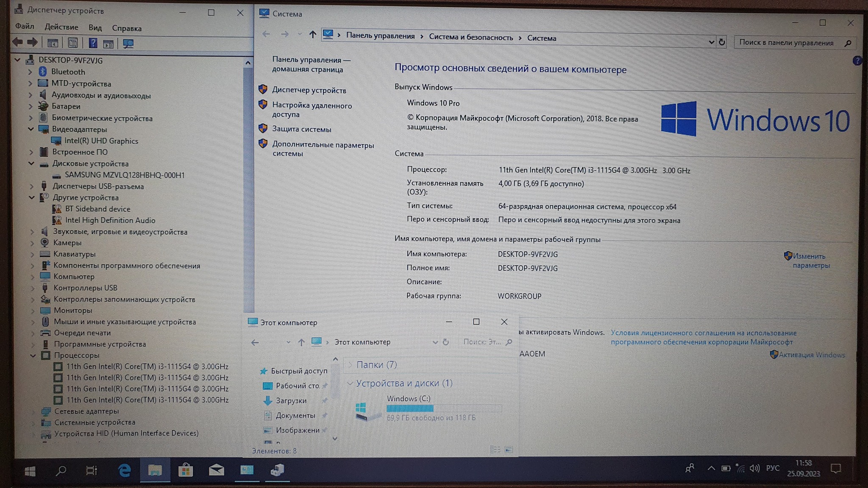Open Дополнительные параметры системы link
This screenshot has width=868, height=488.
[323, 149]
